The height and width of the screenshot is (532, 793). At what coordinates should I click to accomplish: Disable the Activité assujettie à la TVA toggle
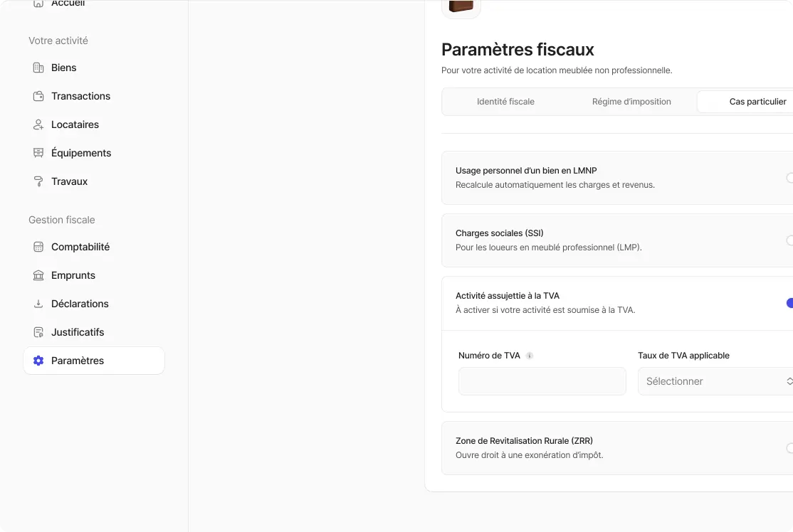(789, 303)
